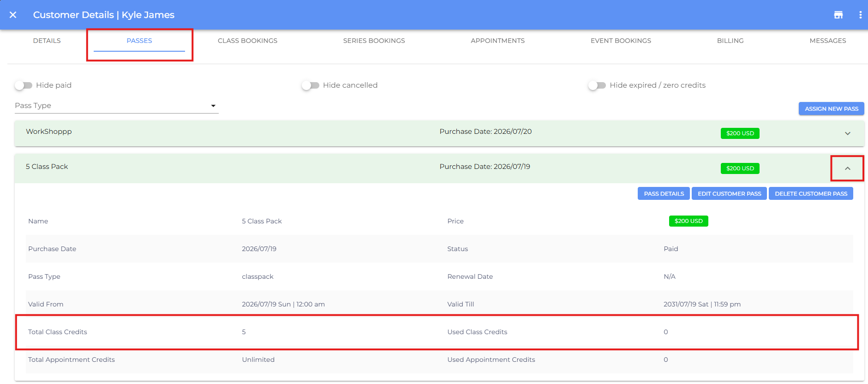Click the Renewal Date 'N/A' value
Screen dimensions: 868x384
(x=669, y=276)
